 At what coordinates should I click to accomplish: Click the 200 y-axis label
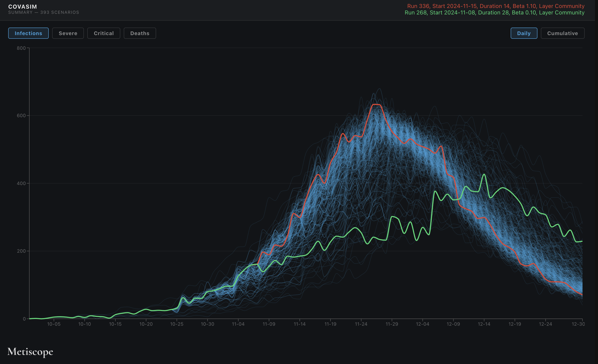pyautogui.click(x=21, y=251)
